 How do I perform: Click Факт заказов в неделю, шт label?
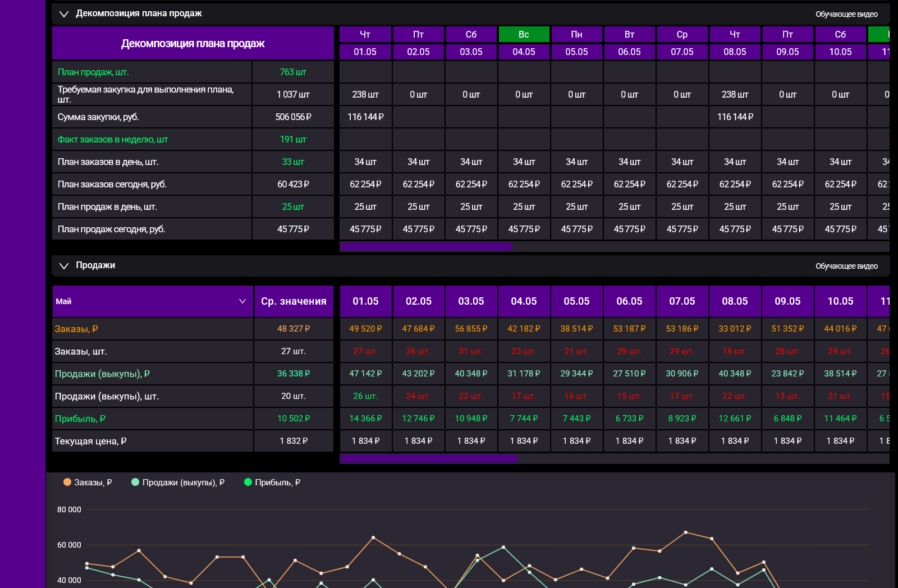[x=113, y=139]
